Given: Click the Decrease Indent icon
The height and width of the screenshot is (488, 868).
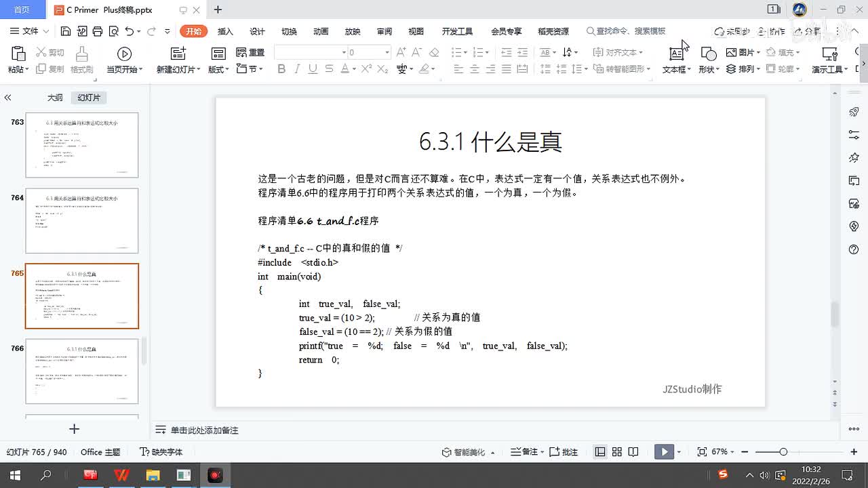Looking at the screenshot, I should click(x=506, y=52).
